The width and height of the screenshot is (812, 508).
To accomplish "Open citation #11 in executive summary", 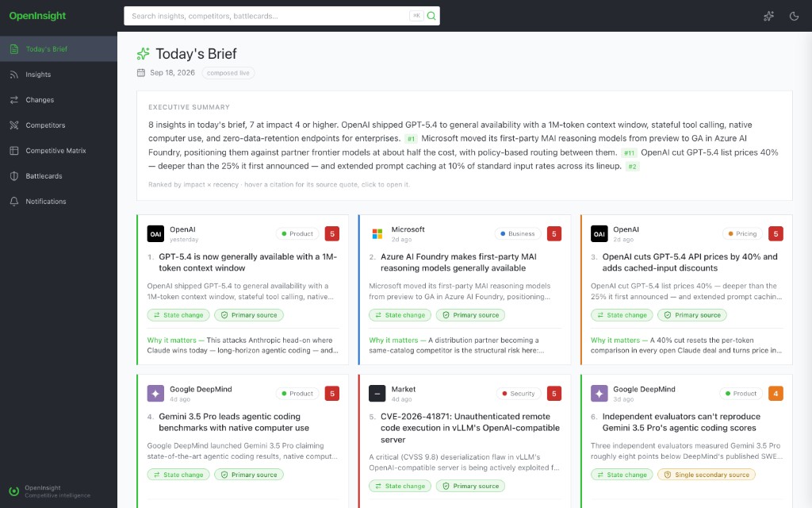I will 629,153.
